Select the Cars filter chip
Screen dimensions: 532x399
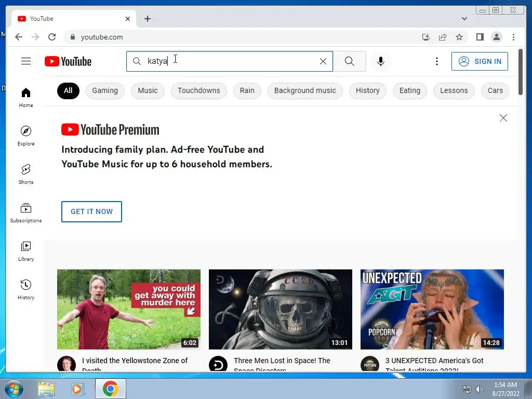(x=495, y=90)
